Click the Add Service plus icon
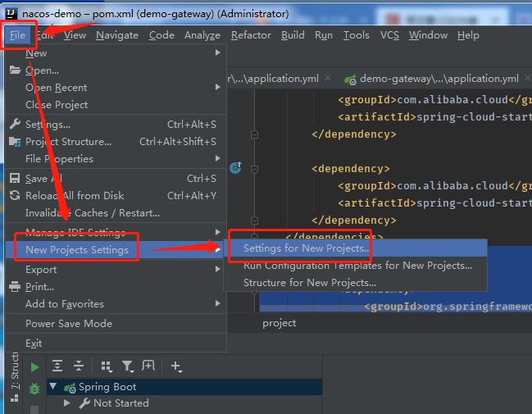This screenshot has height=414, width=532. pos(176,366)
